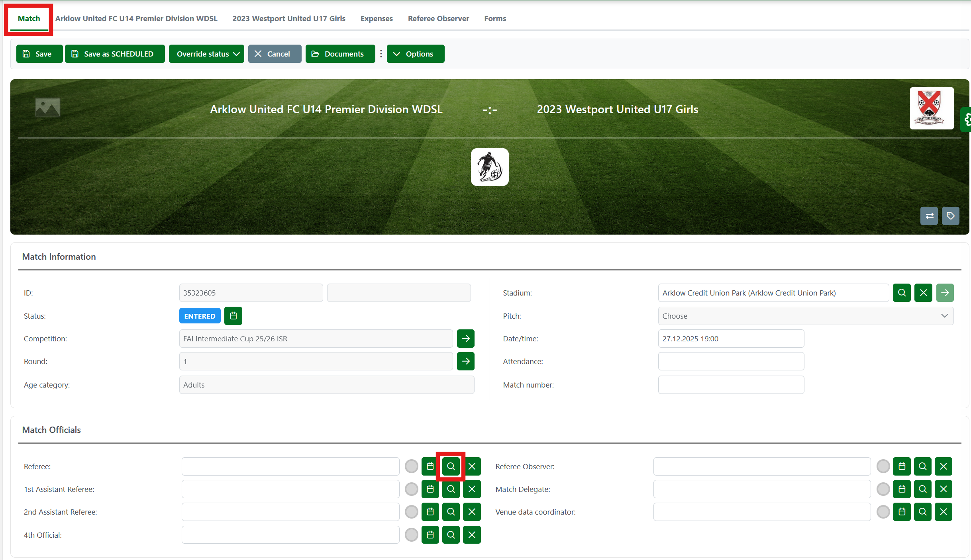
Task: Open the Pitch Choose dropdown
Action: 805,316
